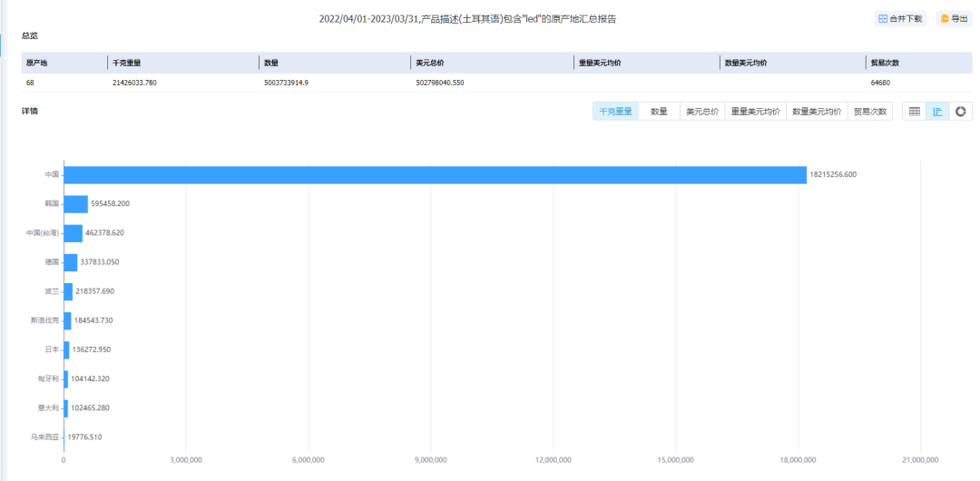Click the 德国 bar in the chart
Viewport: 980px width, 481px height.
coord(70,262)
